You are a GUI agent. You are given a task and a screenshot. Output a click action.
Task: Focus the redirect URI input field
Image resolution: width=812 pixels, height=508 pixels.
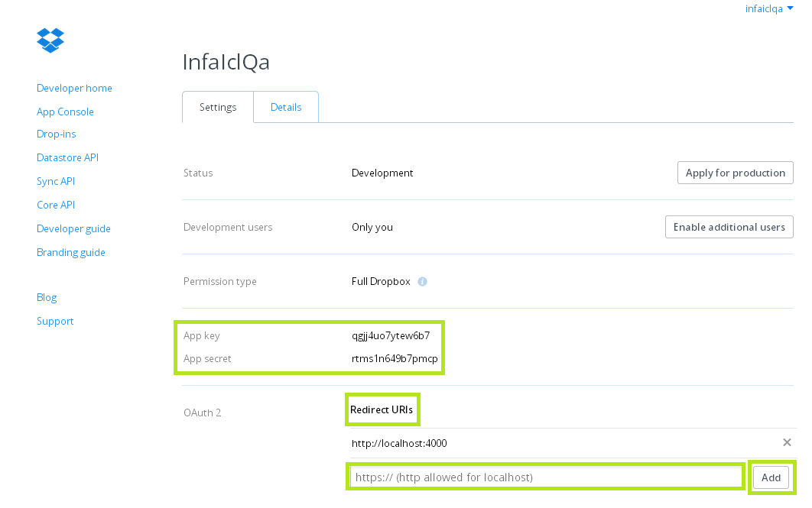click(x=546, y=477)
